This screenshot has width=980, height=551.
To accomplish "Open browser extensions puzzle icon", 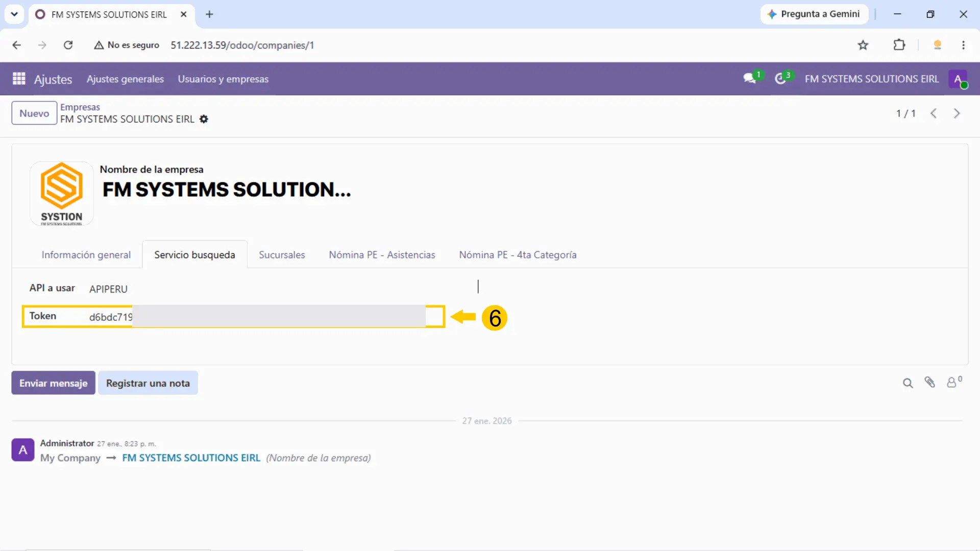I will [x=899, y=45].
